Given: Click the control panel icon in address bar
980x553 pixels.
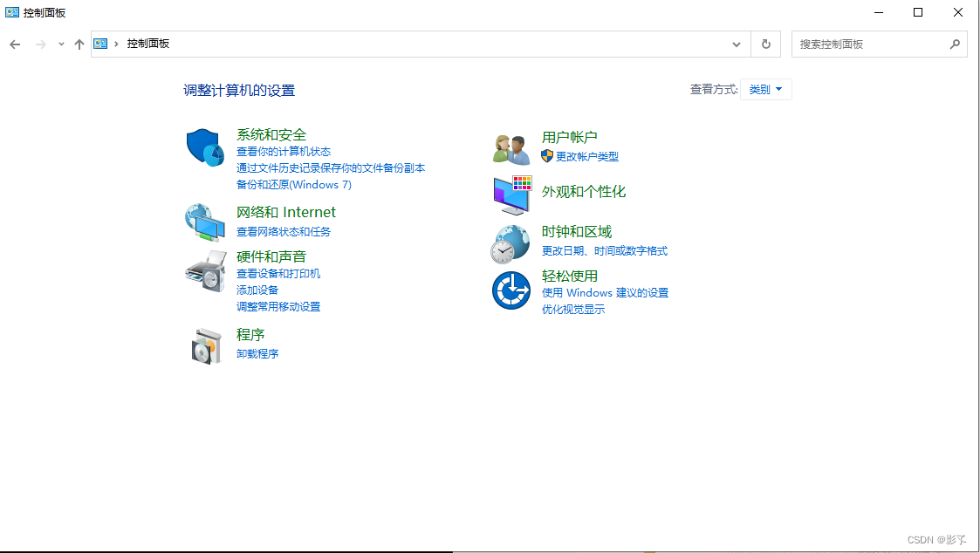Looking at the screenshot, I should click(100, 44).
